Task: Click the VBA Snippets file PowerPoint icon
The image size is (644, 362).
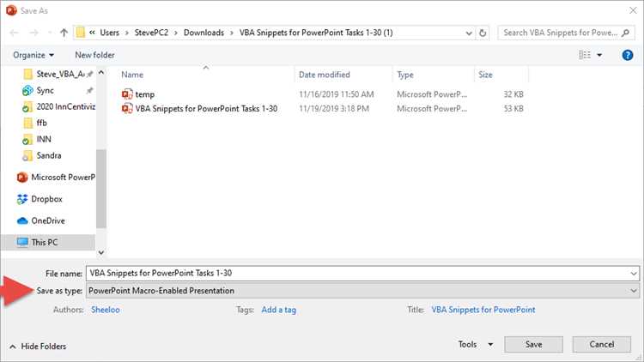Action: 127,108
